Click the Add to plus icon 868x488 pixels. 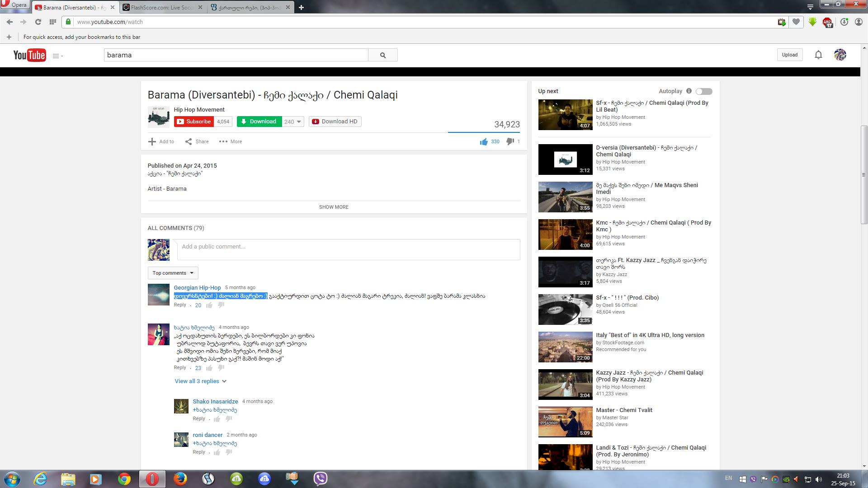tap(152, 141)
